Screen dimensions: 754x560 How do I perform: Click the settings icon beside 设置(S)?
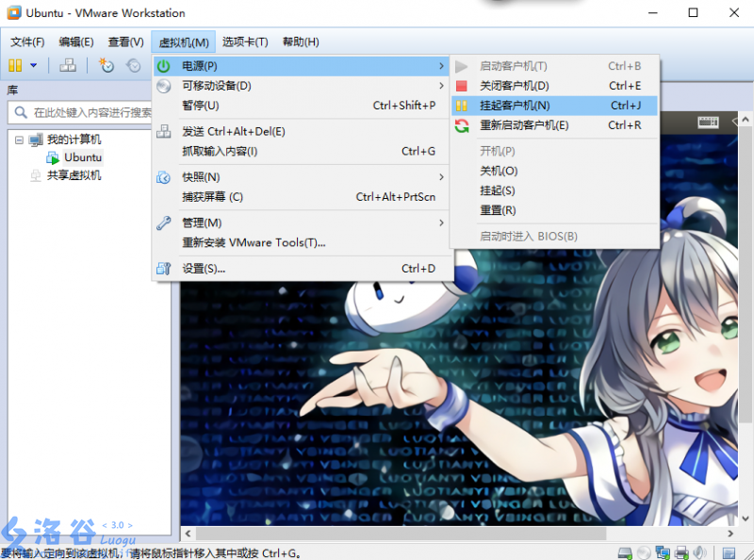pos(163,269)
